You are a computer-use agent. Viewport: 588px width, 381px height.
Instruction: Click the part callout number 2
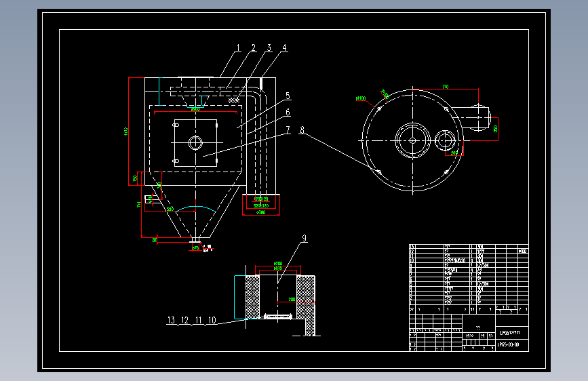point(254,47)
